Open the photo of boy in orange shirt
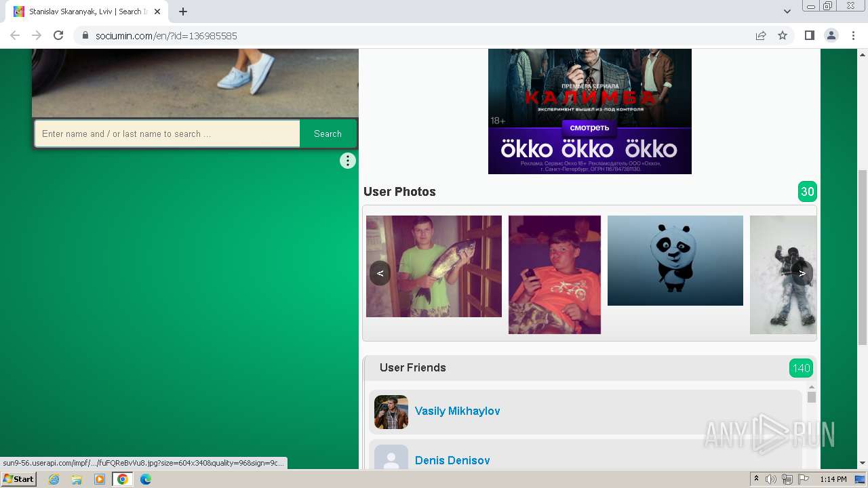Image resolution: width=868 pixels, height=488 pixels. tap(555, 274)
